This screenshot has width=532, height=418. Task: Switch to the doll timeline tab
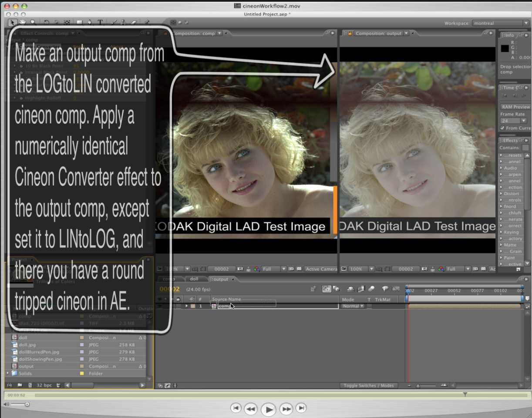click(x=194, y=279)
